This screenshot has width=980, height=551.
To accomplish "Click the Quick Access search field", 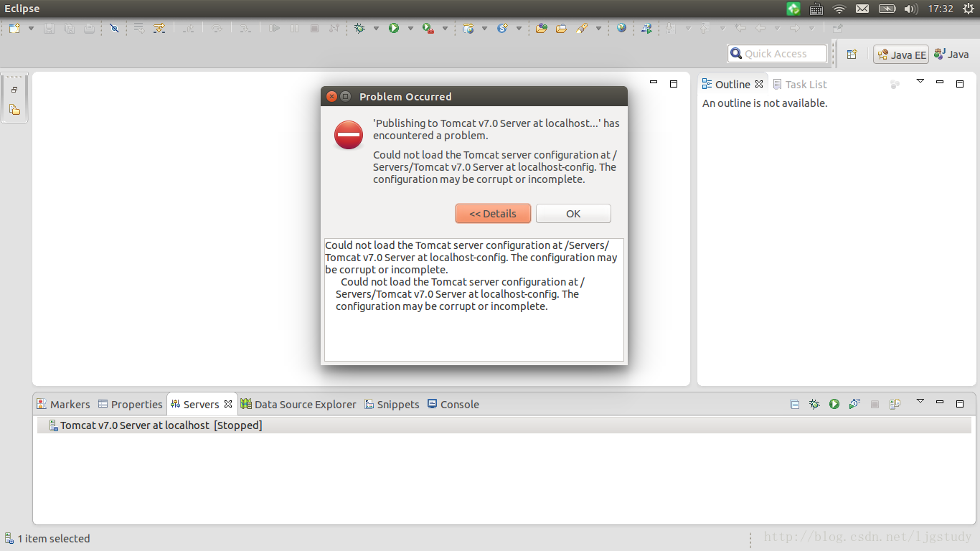I will coord(777,54).
